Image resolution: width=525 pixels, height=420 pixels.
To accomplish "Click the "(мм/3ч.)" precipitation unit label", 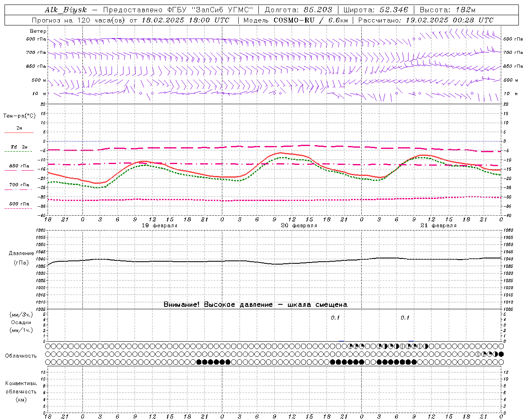I will [21, 315].
